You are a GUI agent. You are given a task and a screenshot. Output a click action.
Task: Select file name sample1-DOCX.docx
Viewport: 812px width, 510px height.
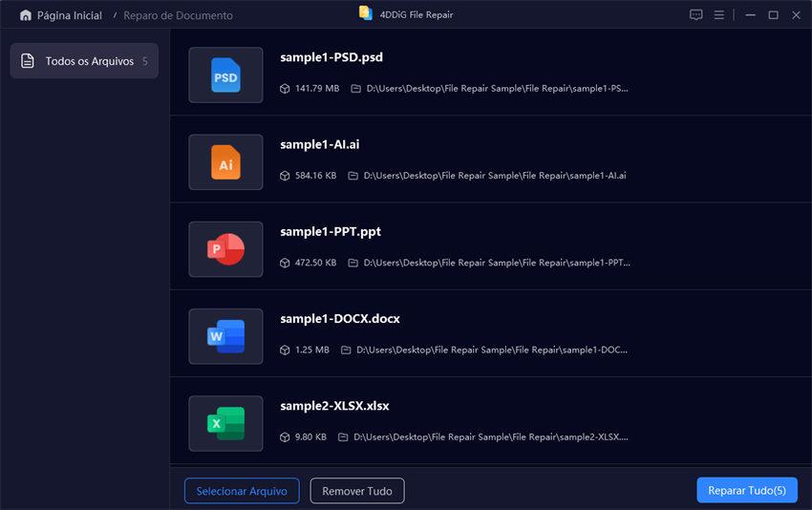(340, 318)
